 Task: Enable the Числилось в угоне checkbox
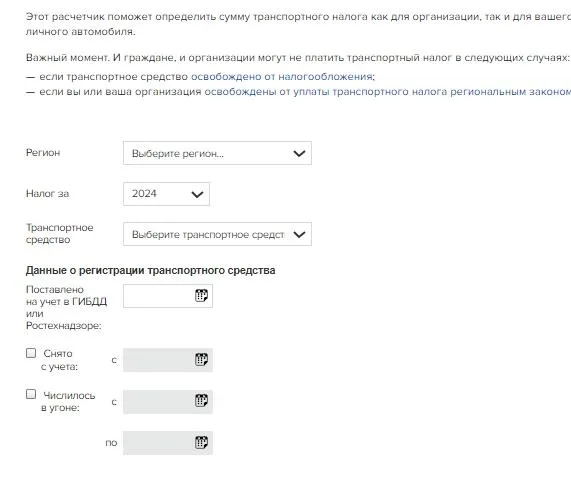coord(31,394)
